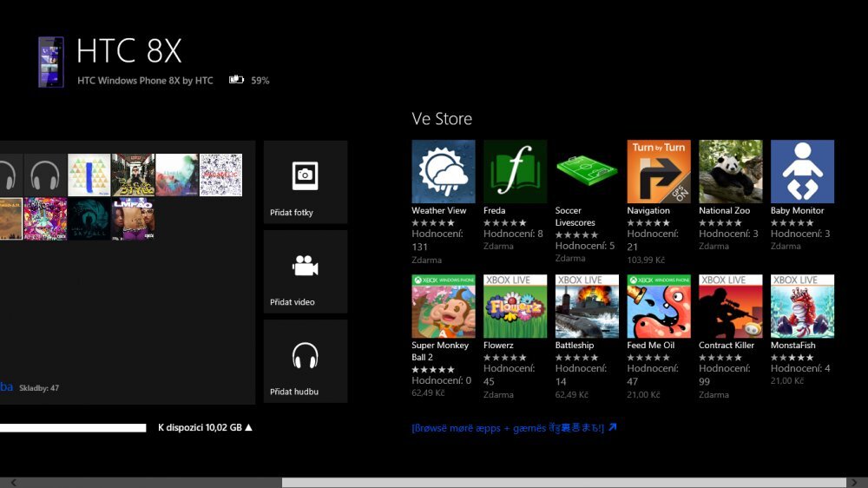Viewport: 868px width, 488px height.
Task: Select the album cover with colored triangles
Action: tap(89, 175)
